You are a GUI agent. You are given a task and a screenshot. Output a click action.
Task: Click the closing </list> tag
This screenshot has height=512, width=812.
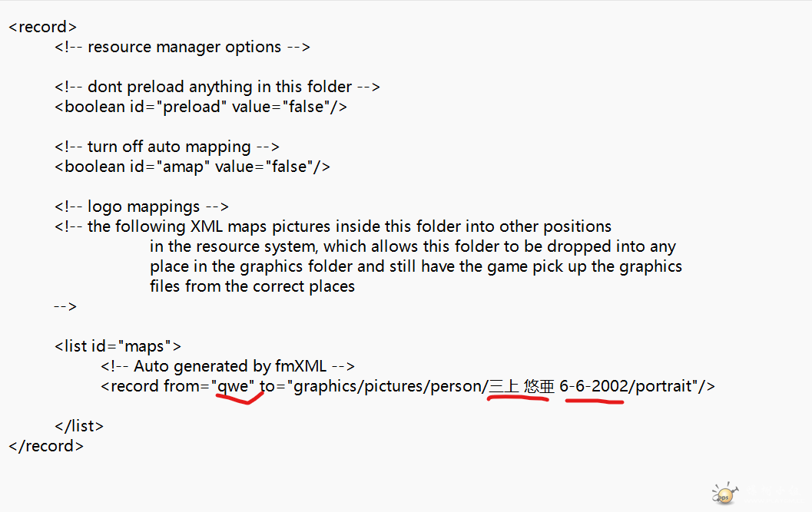point(79,426)
